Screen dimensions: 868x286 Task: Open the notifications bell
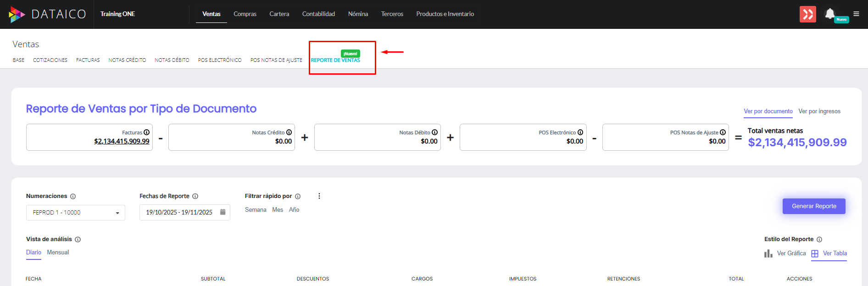tap(829, 14)
